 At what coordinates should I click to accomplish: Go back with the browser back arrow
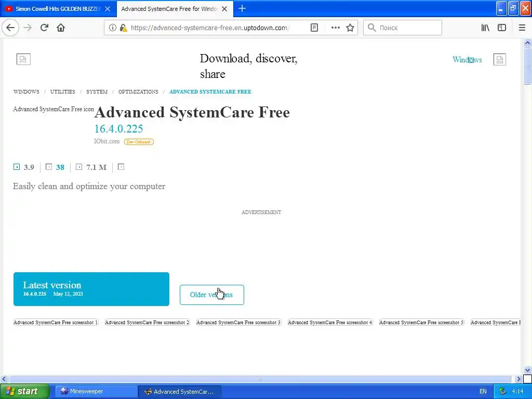tap(10, 28)
